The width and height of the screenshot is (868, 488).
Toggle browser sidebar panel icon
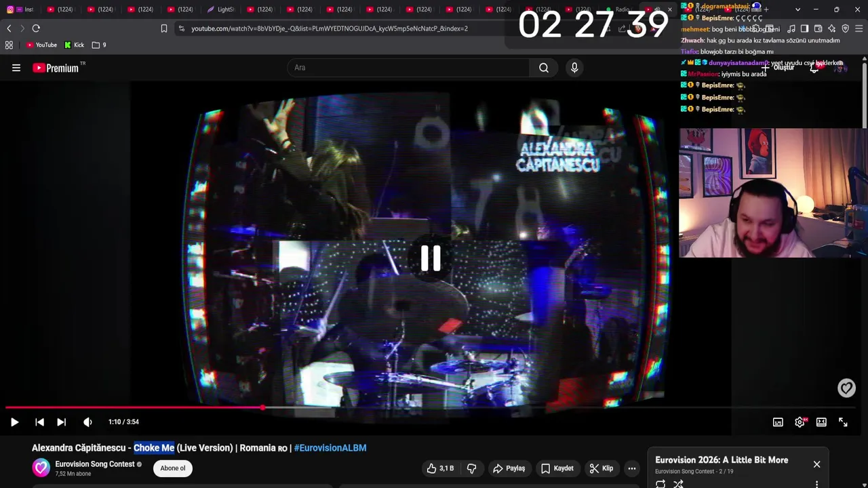pyautogui.click(x=804, y=28)
